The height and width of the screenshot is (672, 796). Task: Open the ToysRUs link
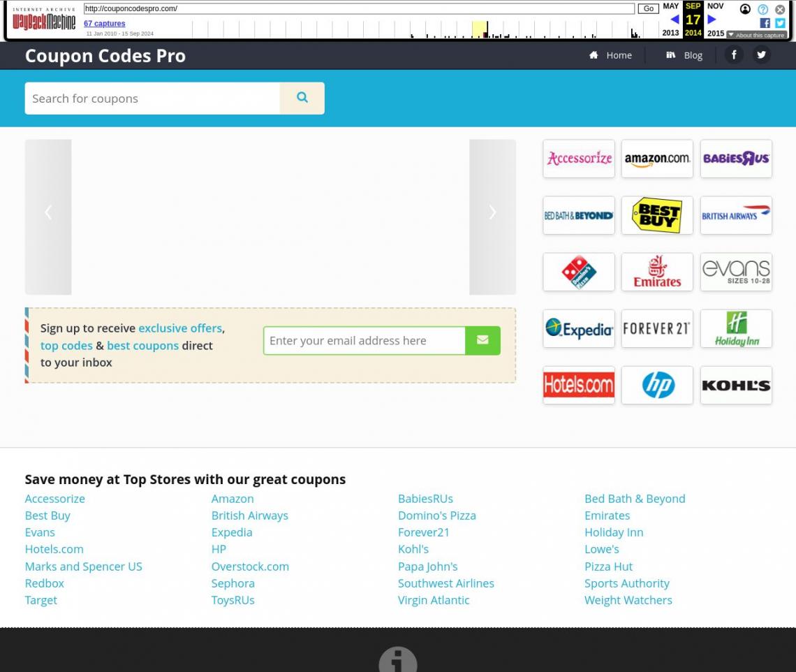[x=233, y=600]
